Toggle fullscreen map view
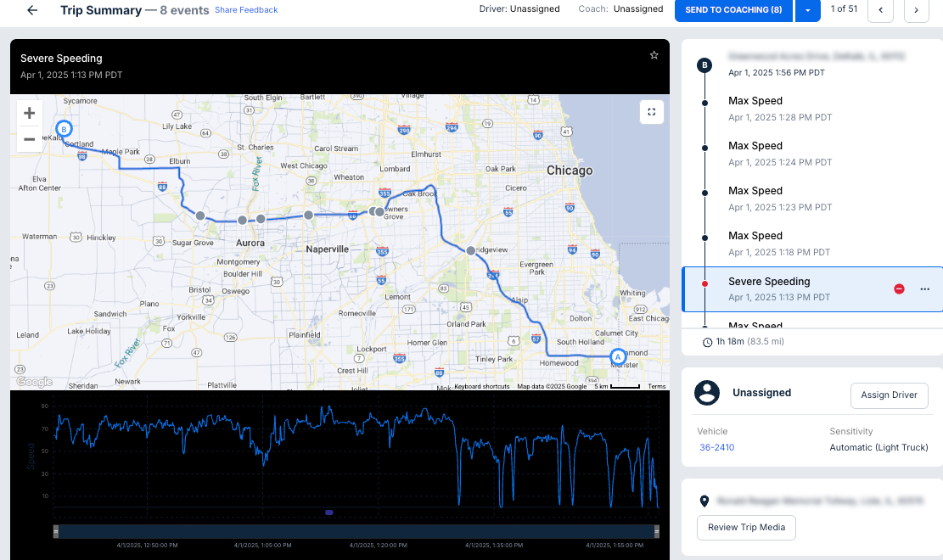The height and width of the screenshot is (560, 943). coord(651,112)
